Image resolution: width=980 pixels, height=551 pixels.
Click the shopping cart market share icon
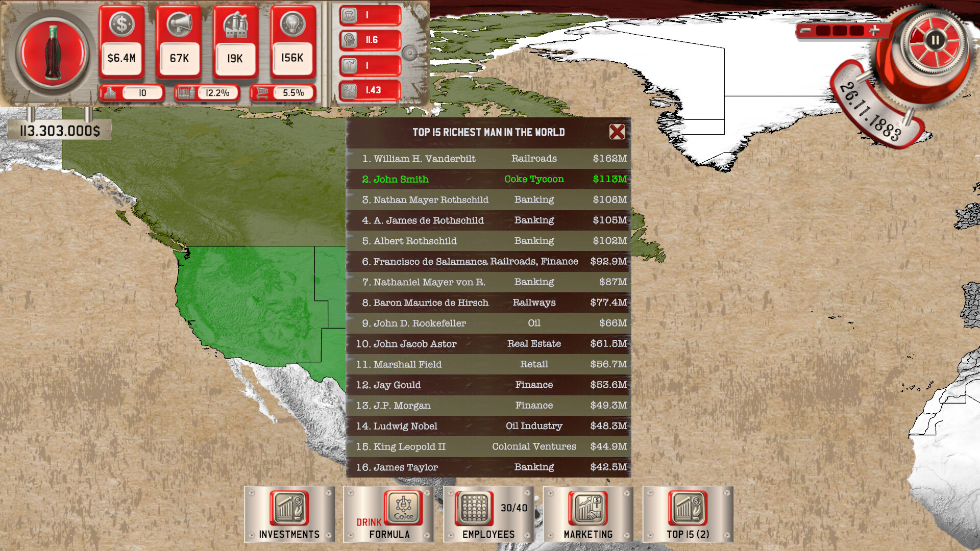pyautogui.click(x=261, y=92)
